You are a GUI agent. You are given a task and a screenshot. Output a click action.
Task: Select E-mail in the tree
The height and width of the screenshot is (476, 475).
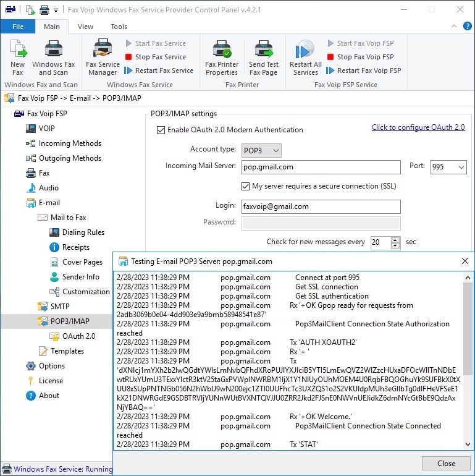tap(43, 203)
